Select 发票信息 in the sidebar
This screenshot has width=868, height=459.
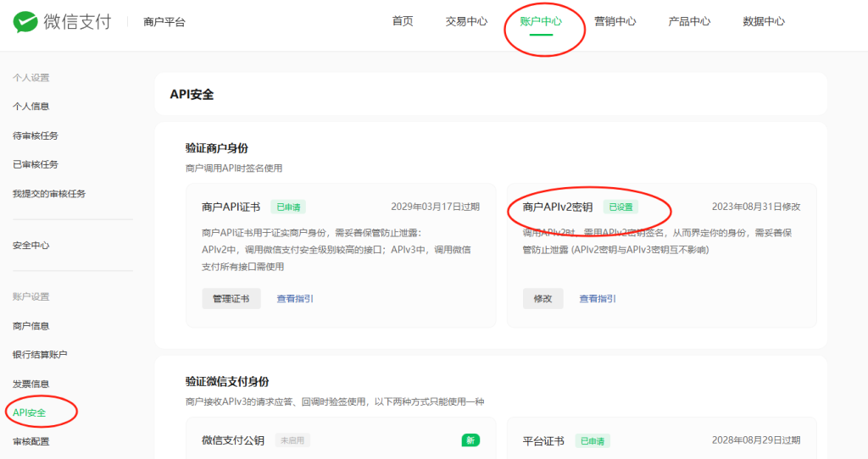pyautogui.click(x=31, y=384)
